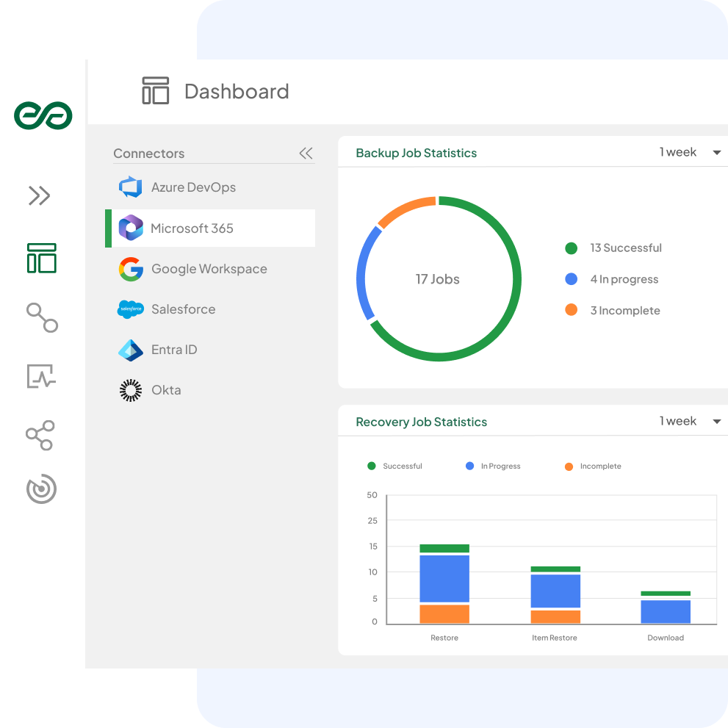Click the two connected nodes sidebar icon

click(42, 317)
